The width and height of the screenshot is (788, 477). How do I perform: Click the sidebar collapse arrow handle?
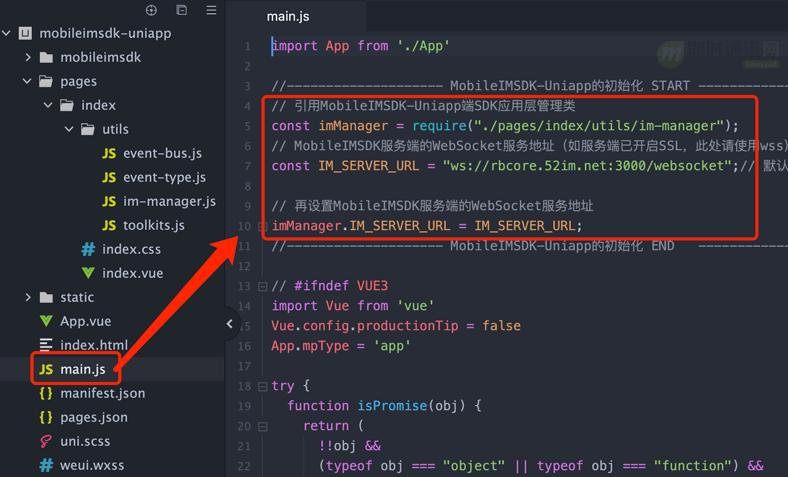click(x=230, y=323)
